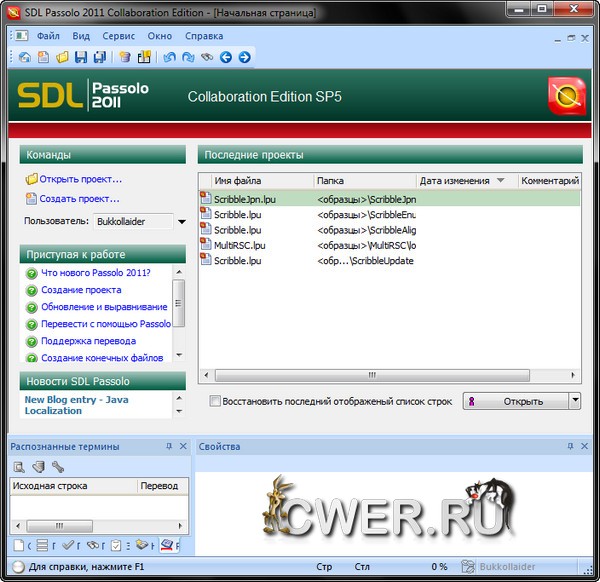Open dropdown arrow beside Открыть button

[x=574, y=401]
